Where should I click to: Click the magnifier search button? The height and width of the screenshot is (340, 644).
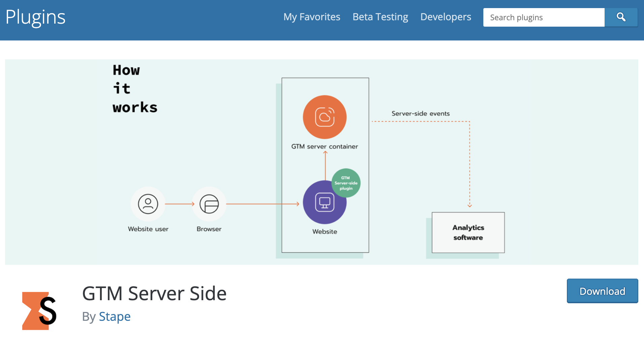621,17
